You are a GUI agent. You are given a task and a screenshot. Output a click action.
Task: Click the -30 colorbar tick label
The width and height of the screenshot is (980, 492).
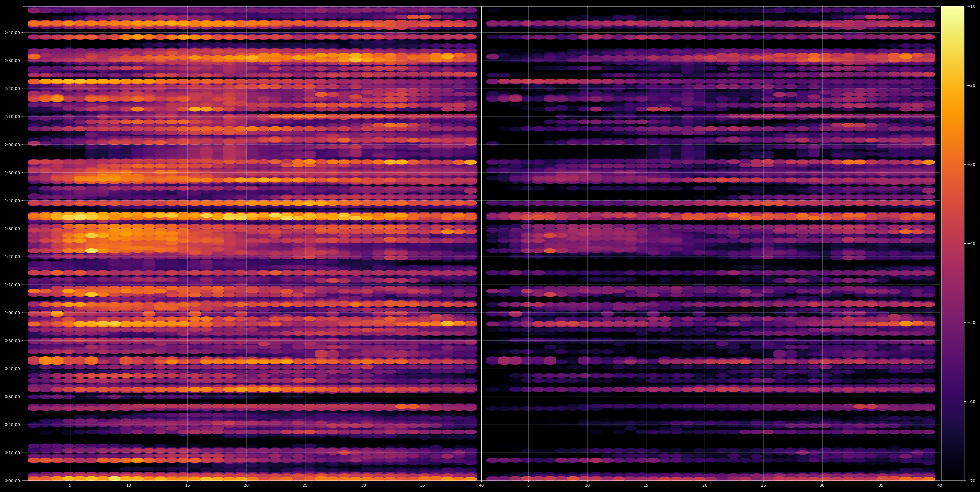[x=971, y=164]
